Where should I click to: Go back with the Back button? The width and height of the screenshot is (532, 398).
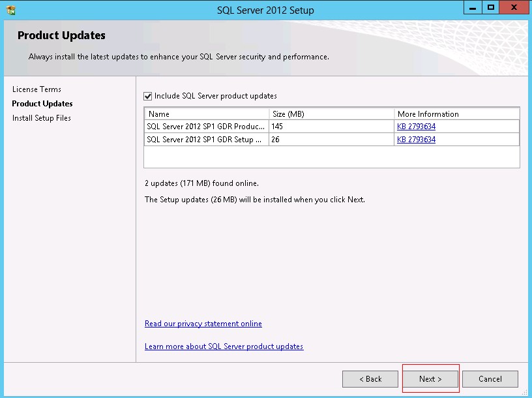(370, 379)
